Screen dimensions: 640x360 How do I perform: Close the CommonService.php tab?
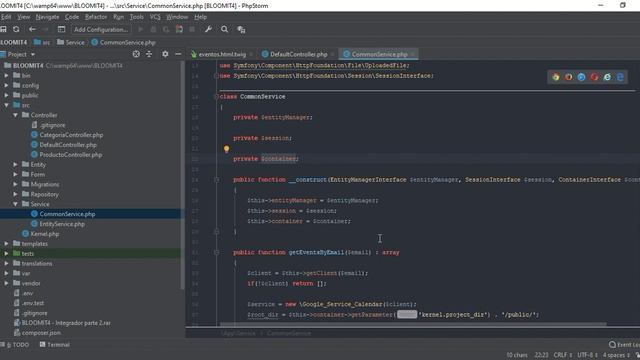(413, 54)
